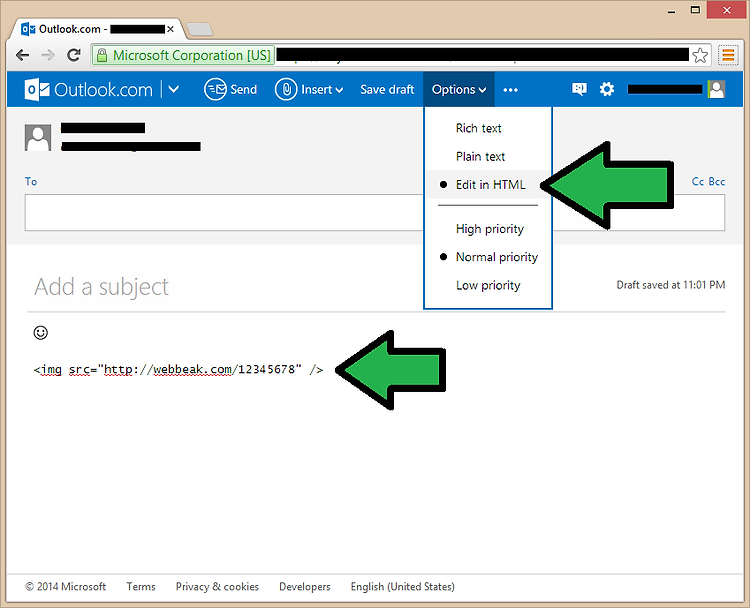This screenshot has height=608, width=750.
Task: Show the Cc field
Action: point(698,182)
